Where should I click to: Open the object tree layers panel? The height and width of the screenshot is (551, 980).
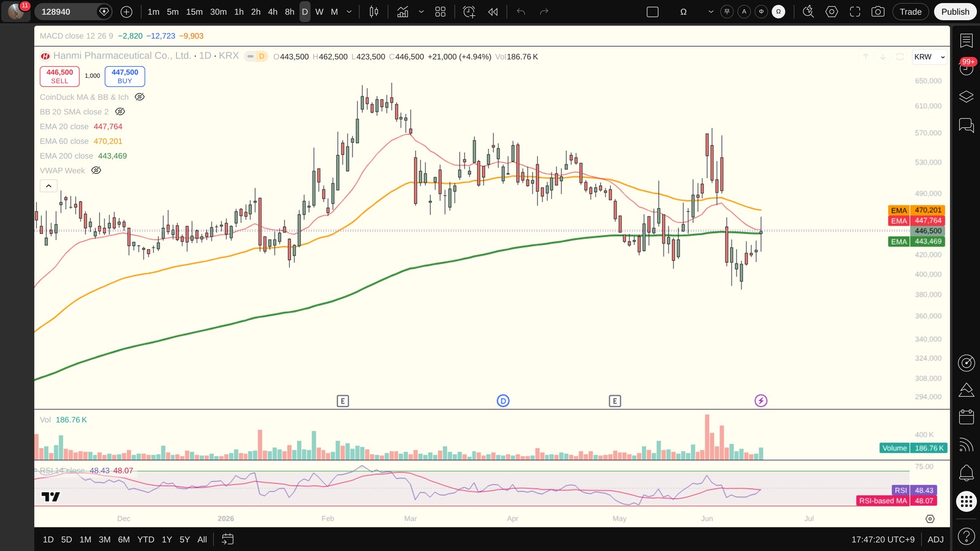pyautogui.click(x=967, y=97)
